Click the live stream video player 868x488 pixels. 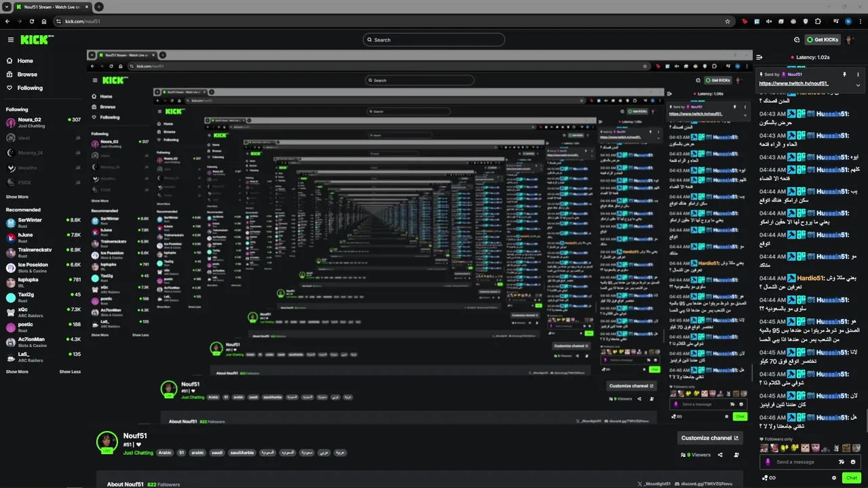(x=419, y=237)
